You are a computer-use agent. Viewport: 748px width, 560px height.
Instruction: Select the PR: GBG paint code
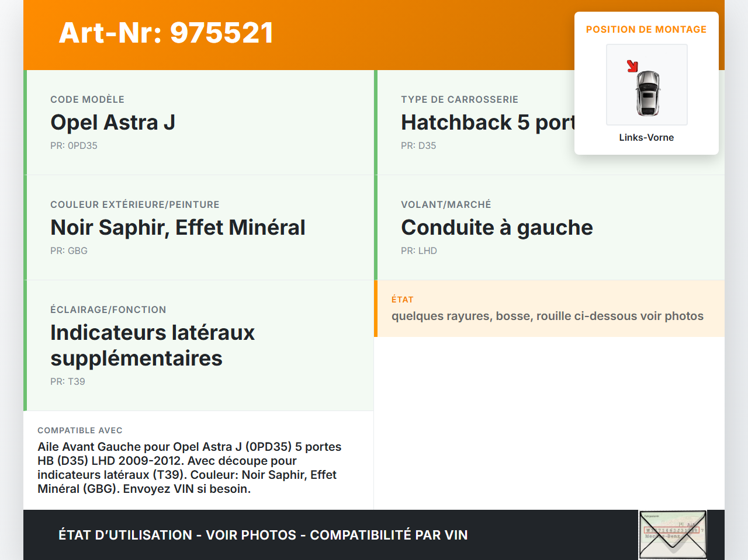(68, 251)
